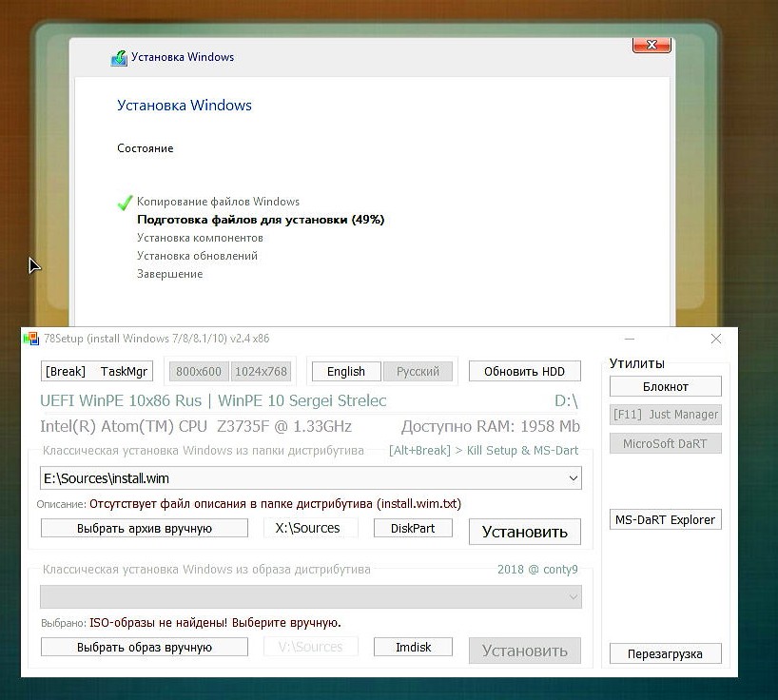Click Выбрать образ вручную button
Viewport: 778px width, 700px height.
pyautogui.click(x=145, y=647)
